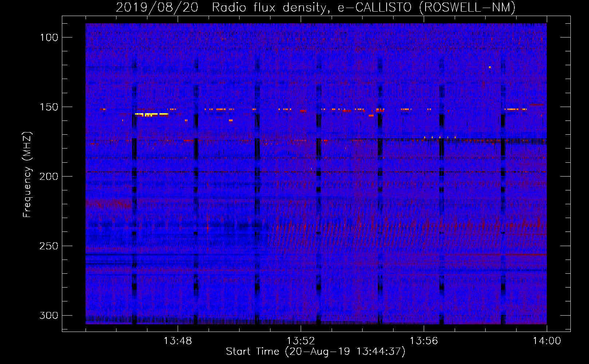Click the 'Start Time (20-Aug-19 13:44:37)' label
Screen dimensions: 589x364
pos(315,352)
